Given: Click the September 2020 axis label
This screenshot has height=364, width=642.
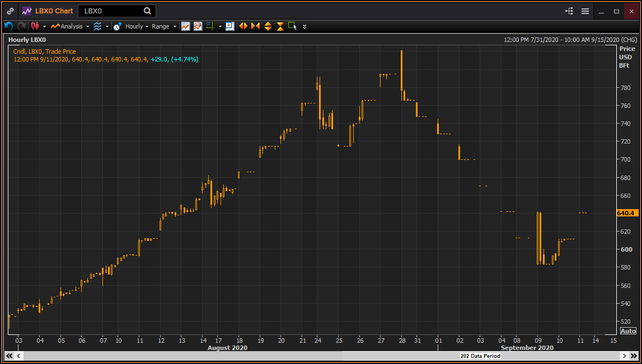Looking at the screenshot, I should (x=527, y=348).
